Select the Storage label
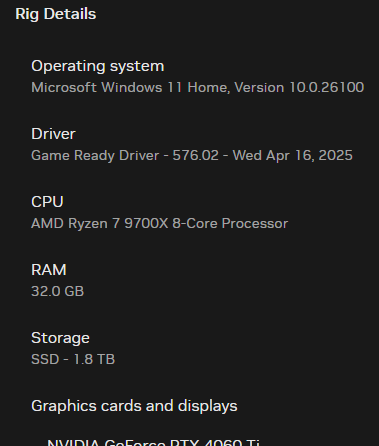The image size is (379, 446). tap(60, 338)
